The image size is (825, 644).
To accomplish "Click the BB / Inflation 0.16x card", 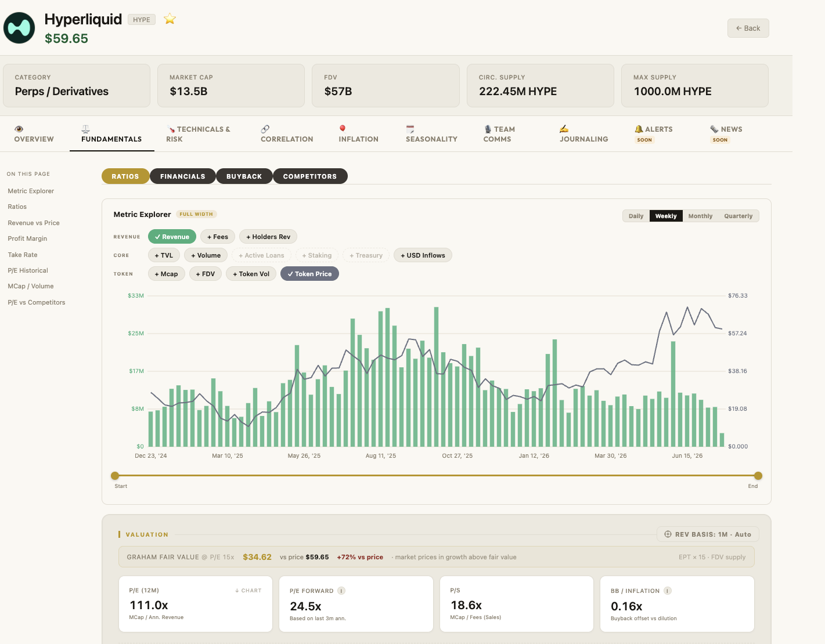I will pyautogui.click(x=677, y=604).
